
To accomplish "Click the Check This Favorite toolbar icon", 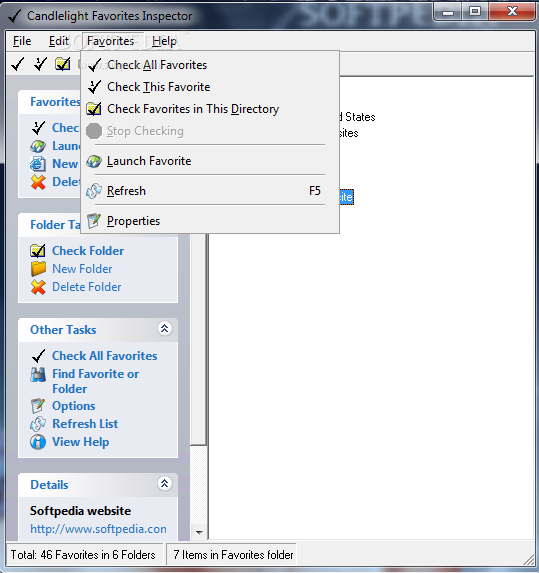I will [x=40, y=64].
